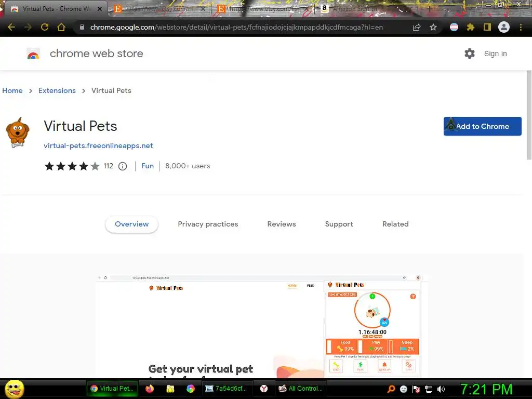This screenshot has height=399, width=532.
Task: Click the orange search tray icon
Action: pos(391,389)
